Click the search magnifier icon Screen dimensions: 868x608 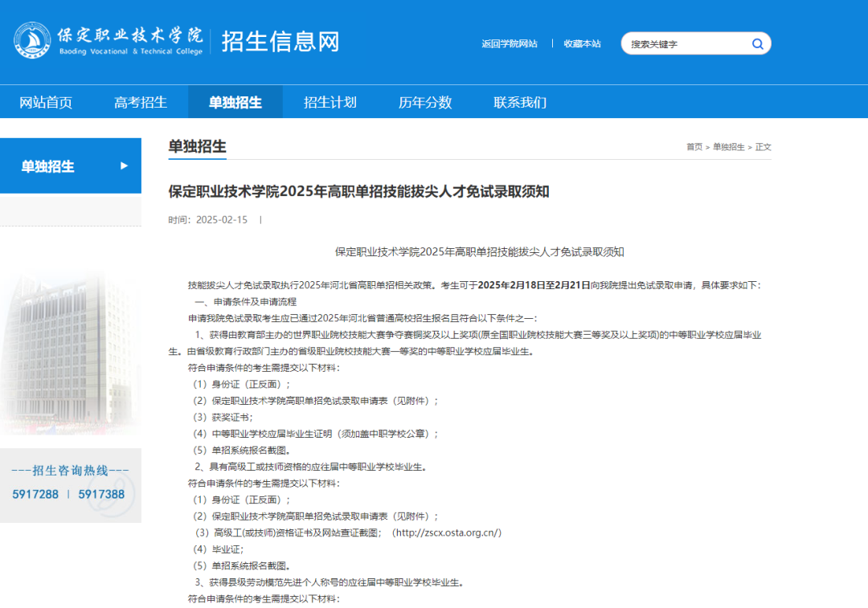coord(756,43)
